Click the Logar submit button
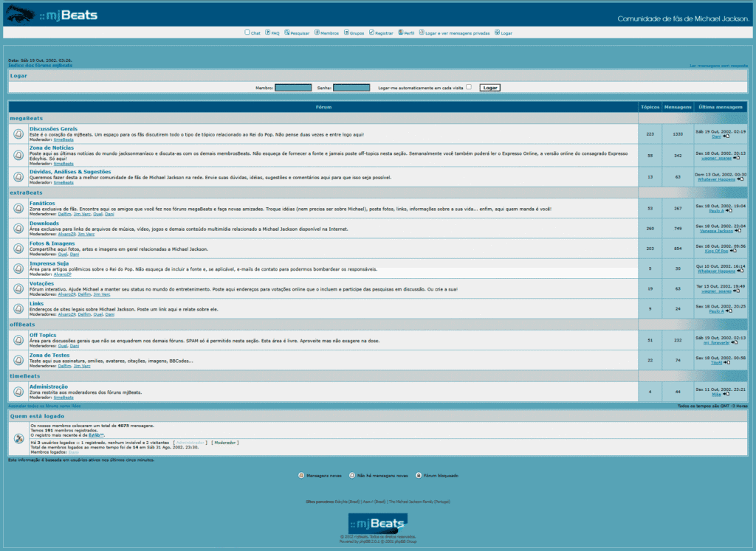The height and width of the screenshot is (551, 756). (490, 88)
